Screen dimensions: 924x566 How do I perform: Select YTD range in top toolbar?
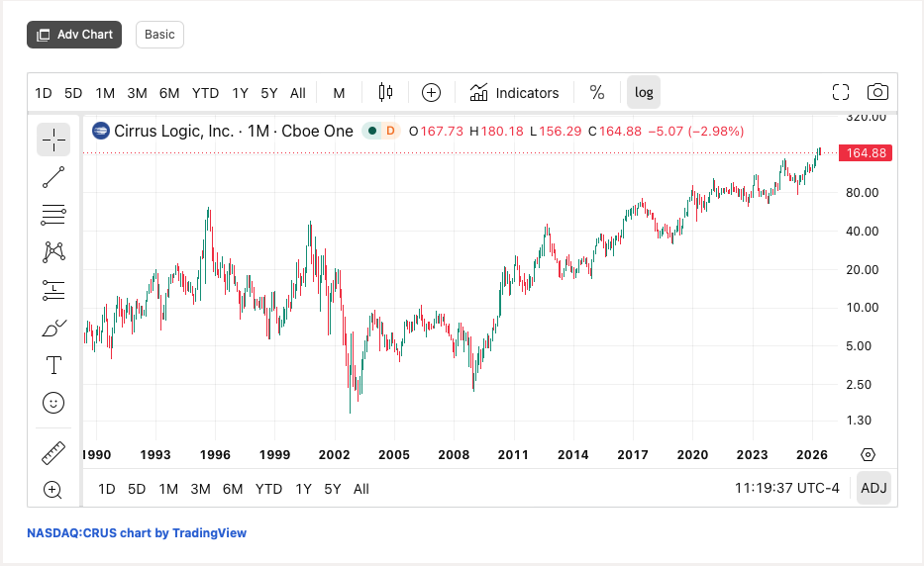205,93
